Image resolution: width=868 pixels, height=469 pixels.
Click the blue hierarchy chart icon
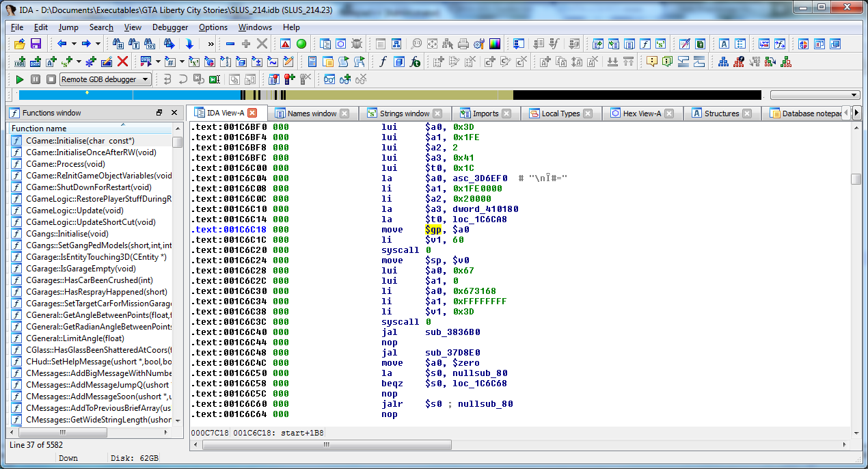723,62
